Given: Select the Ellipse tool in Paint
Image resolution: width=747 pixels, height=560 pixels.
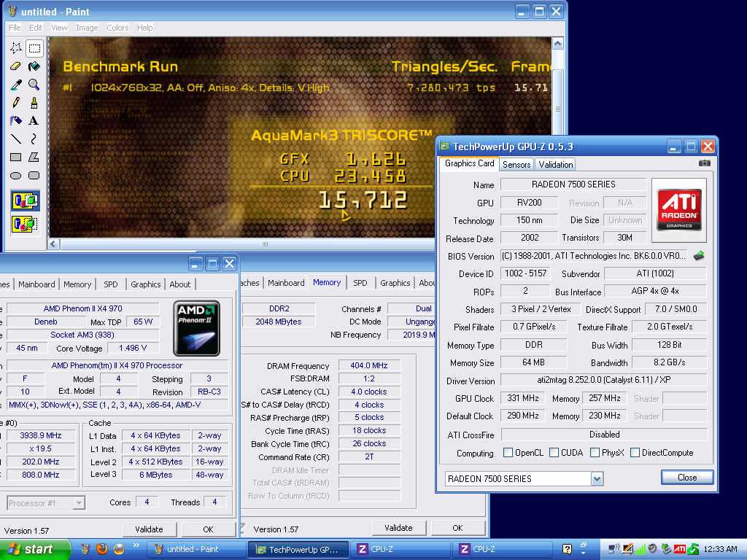Looking at the screenshot, I should click(16, 175).
